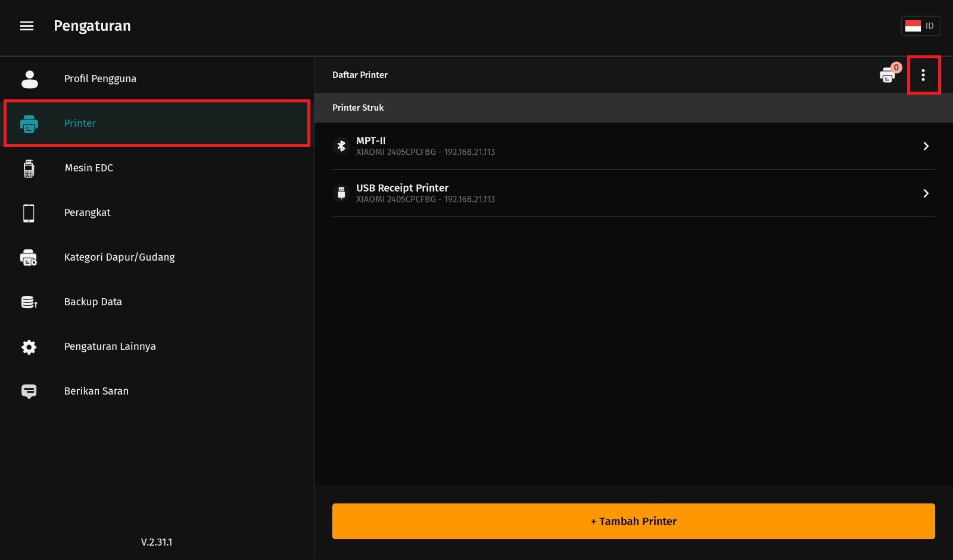953x560 pixels.
Task: Select the Printer menu item
Action: pyautogui.click(x=157, y=123)
